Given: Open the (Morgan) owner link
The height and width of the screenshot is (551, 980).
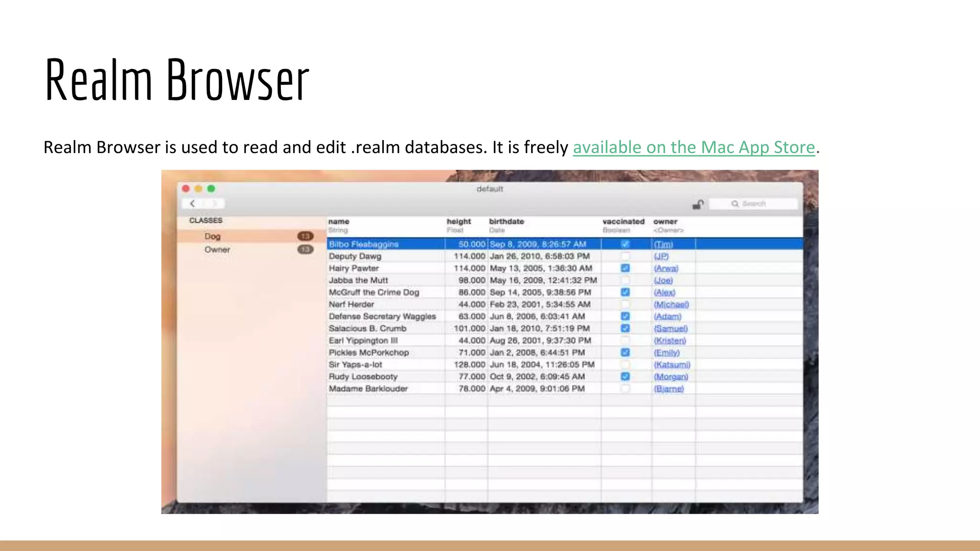Looking at the screenshot, I should 671,376.
